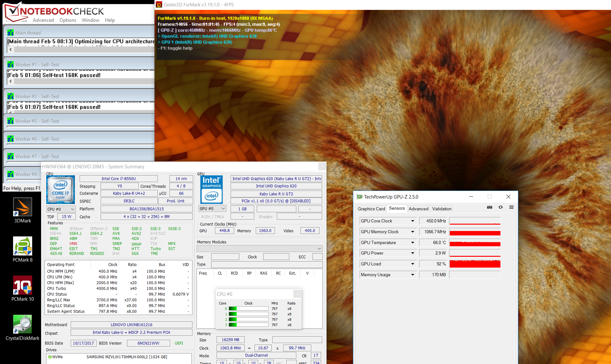
Task: Click the Intel Core i7-8550U name field
Action: 119,179
